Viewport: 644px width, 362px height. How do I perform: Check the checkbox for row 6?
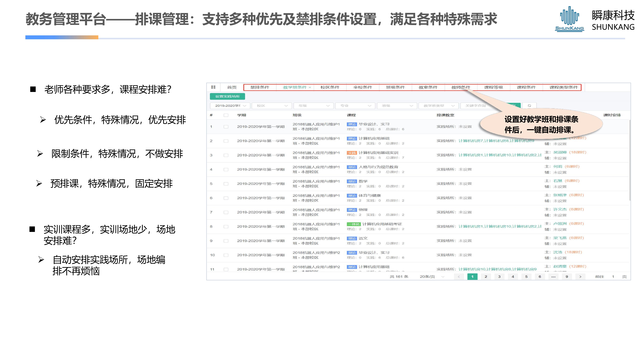(226, 198)
